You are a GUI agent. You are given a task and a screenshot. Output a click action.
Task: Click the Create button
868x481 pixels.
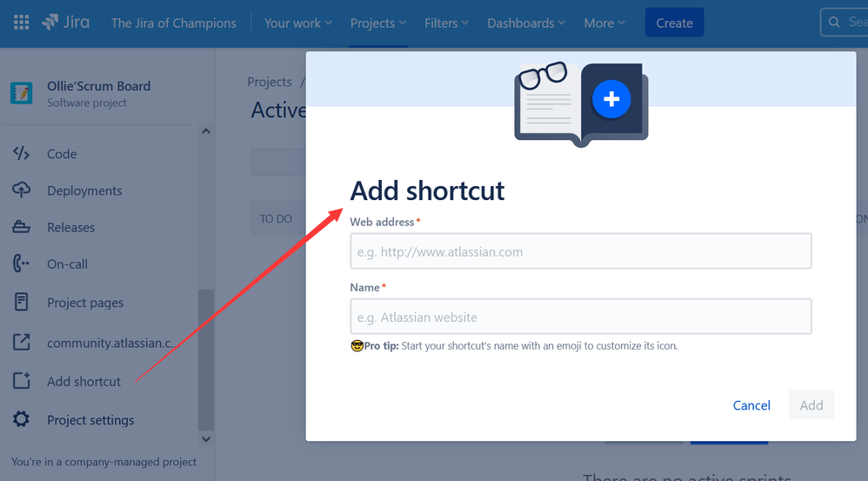point(674,23)
